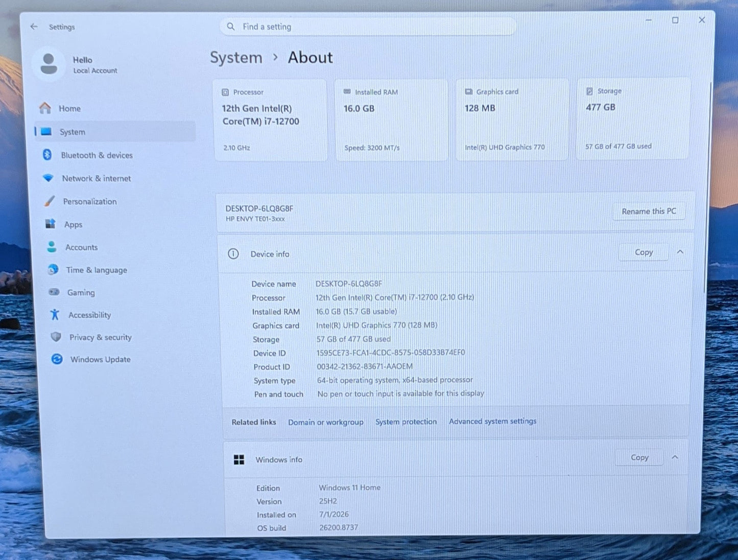This screenshot has height=560, width=738.
Task: Open the Apps section icon
Action: pos(51,224)
